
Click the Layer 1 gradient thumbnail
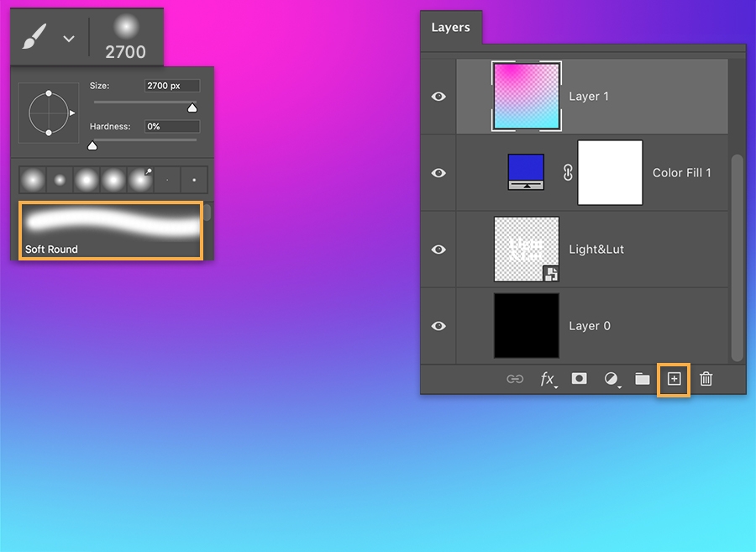(x=526, y=96)
